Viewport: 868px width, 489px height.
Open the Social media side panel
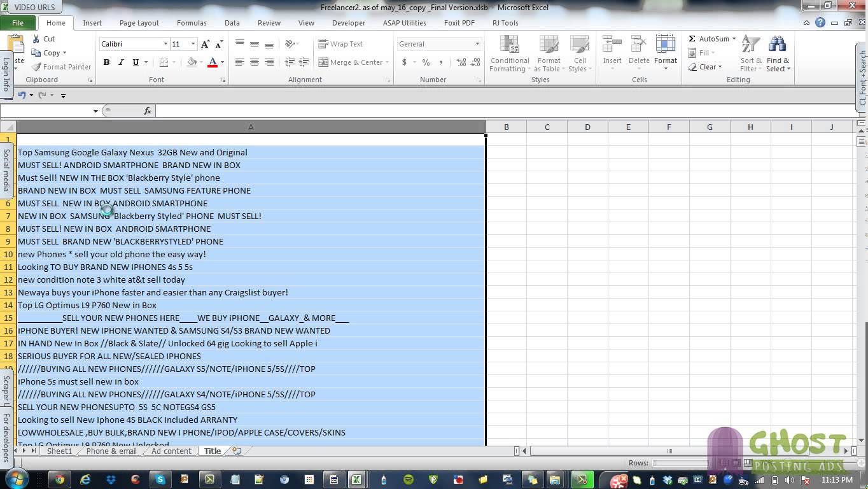tap(6, 170)
